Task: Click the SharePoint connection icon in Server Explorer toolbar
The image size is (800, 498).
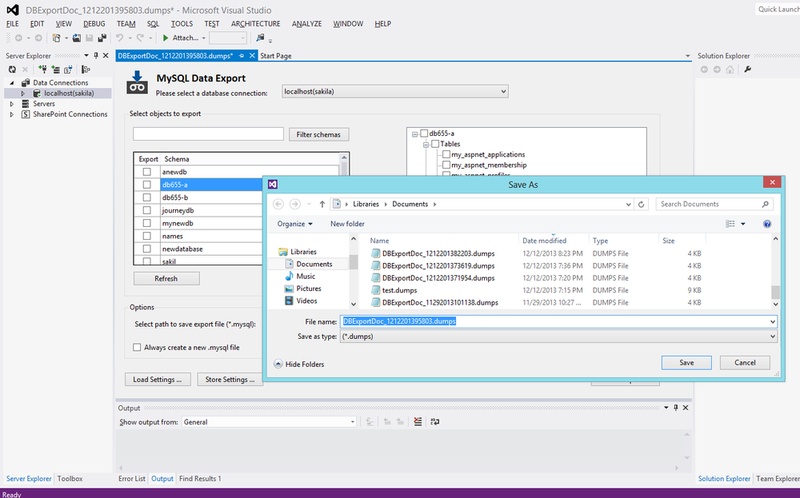Action: coord(68,69)
